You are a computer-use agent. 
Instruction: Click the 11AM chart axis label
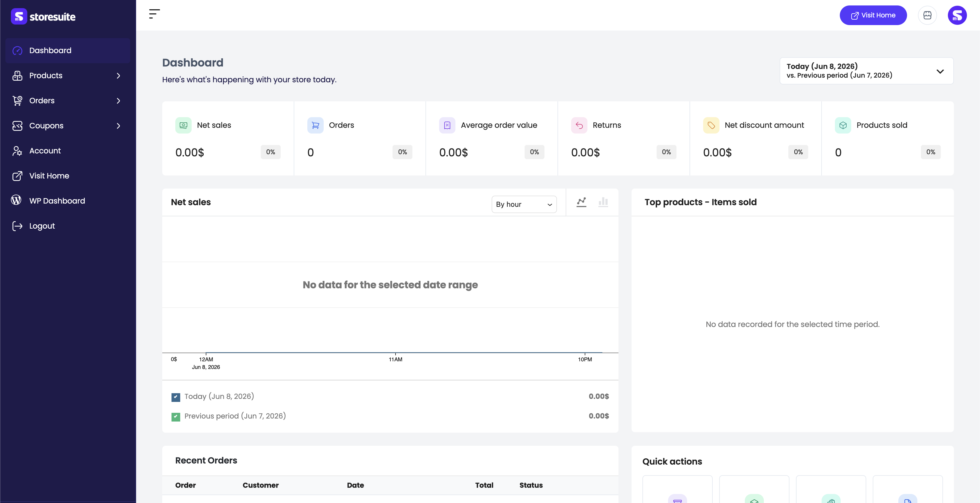pos(395,359)
